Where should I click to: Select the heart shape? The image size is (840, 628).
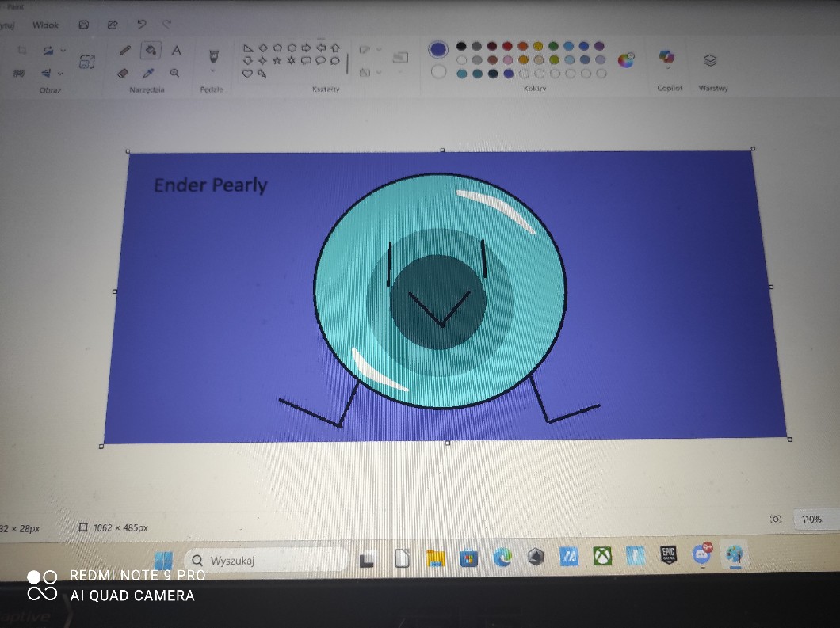(x=246, y=73)
